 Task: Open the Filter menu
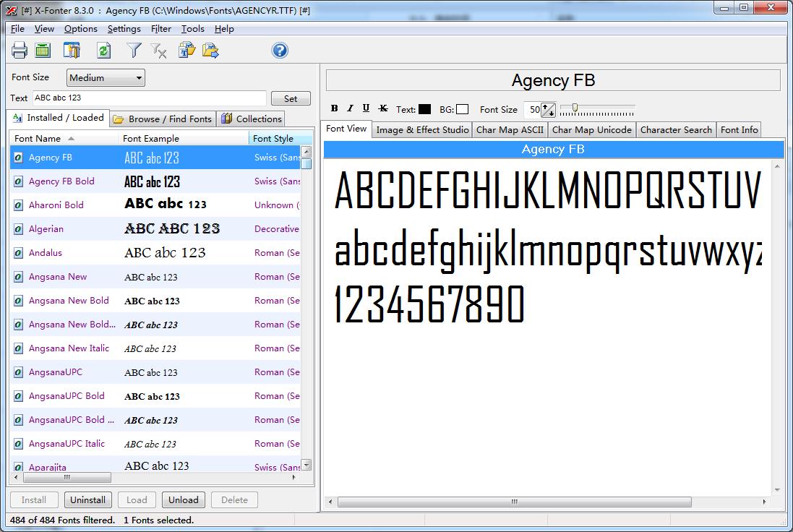coord(160,29)
